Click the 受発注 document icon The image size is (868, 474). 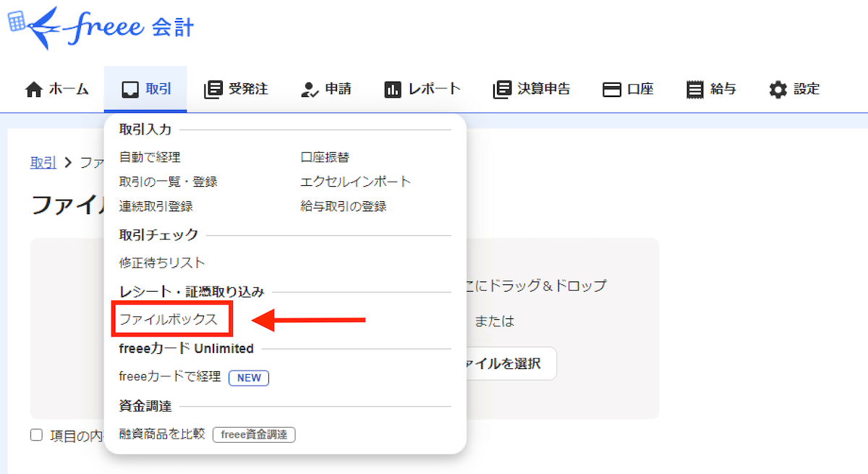coord(213,90)
